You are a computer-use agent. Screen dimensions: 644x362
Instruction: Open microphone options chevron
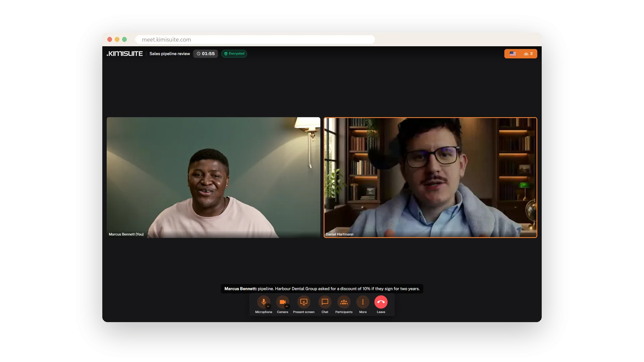pos(268,306)
